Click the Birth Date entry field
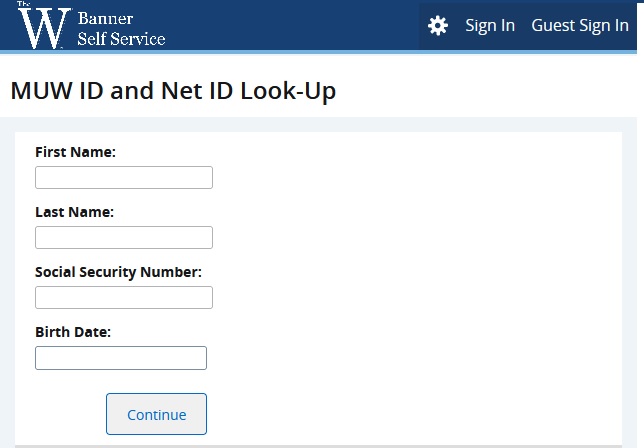The image size is (644, 448). point(121,358)
